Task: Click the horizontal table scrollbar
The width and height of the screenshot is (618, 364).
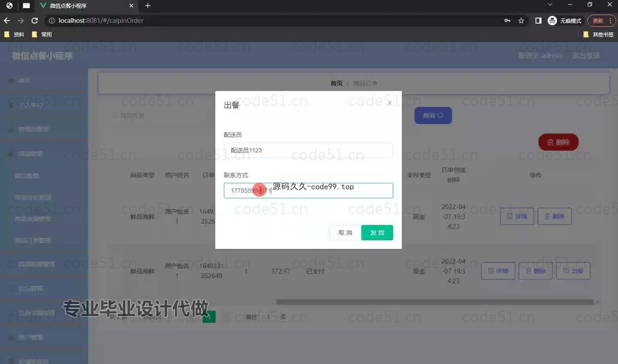Action: (435, 302)
